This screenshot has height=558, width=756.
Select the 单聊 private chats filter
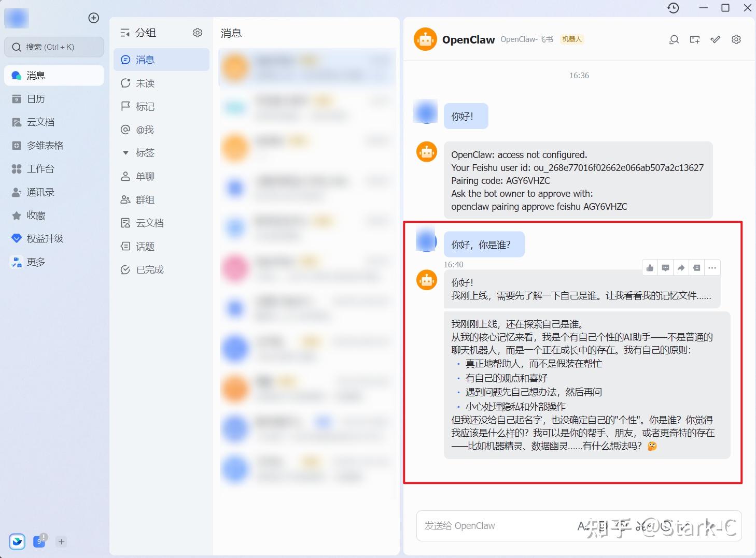pyautogui.click(x=161, y=176)
